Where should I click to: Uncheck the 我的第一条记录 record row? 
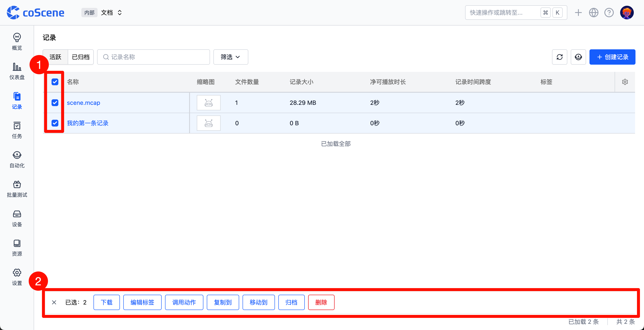pos(55,123)
